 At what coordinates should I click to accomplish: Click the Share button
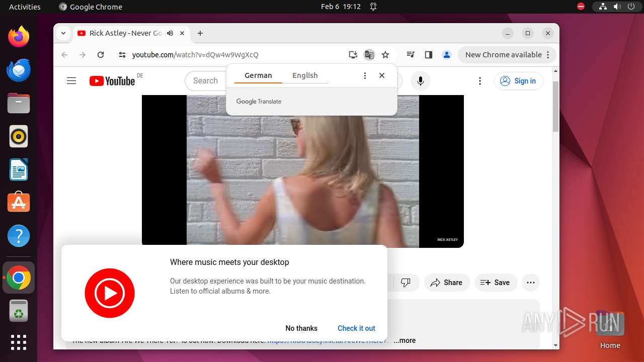pyautogui.click(x=447, y=283)
